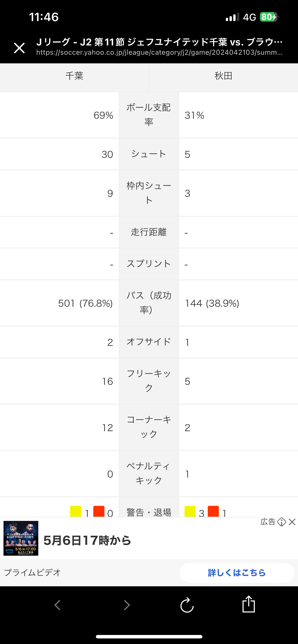This screenshot has height=644, width=298.
Task: Tap the 5月6日17時から ad headline
Action: [x=87, y=540]
